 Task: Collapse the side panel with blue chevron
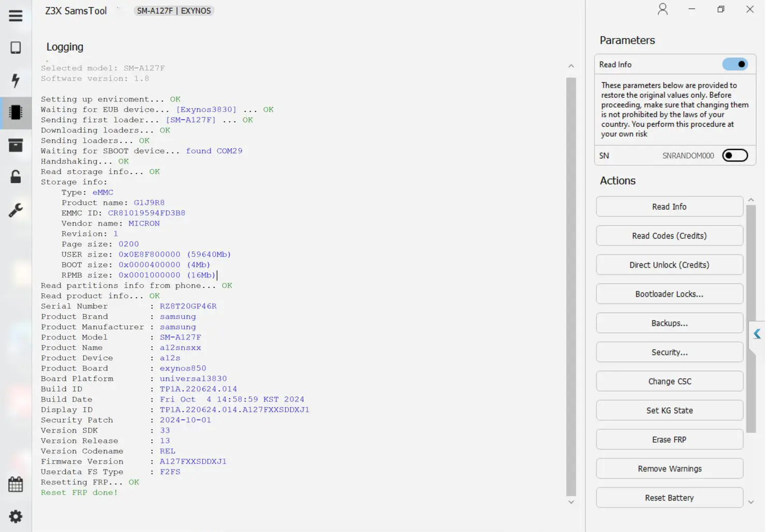coord(757,334)
